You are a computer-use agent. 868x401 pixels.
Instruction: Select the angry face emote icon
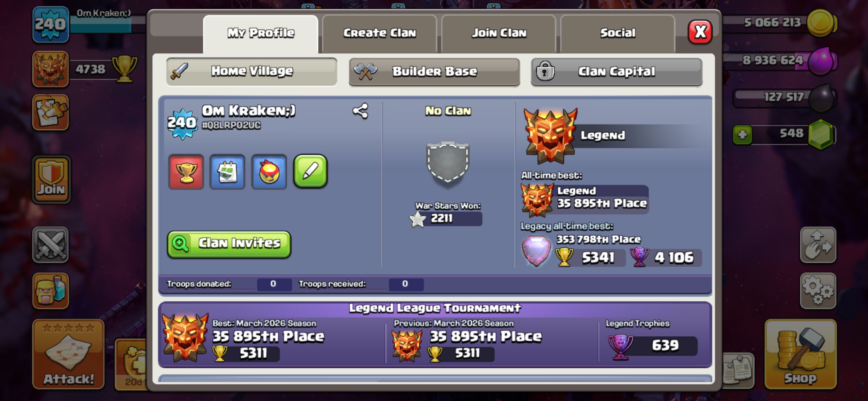[269, 172]
